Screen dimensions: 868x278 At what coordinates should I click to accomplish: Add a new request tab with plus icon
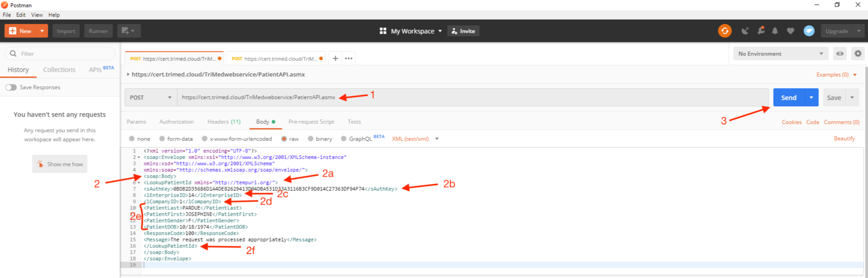point(335,58)
